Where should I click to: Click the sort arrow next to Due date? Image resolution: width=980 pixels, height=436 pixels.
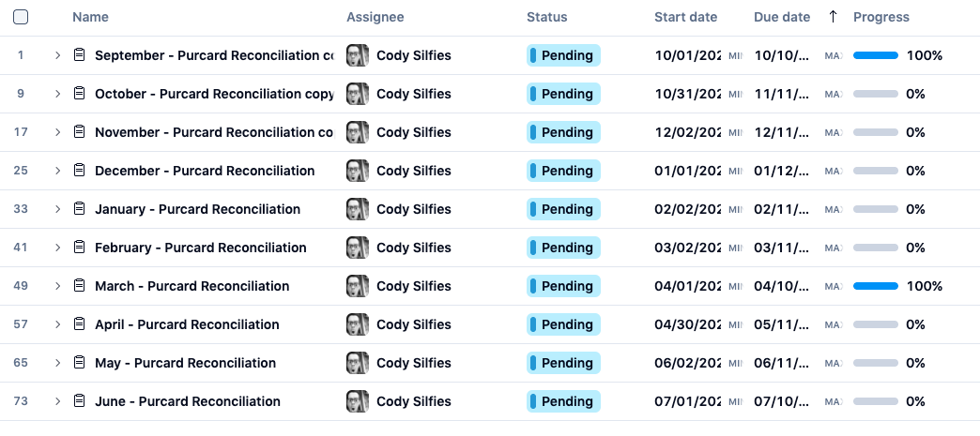(832, 17)
